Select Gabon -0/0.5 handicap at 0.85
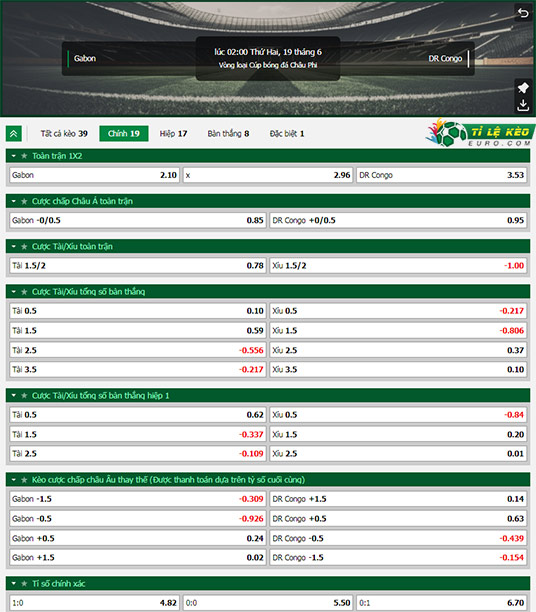 click(x=138, y=221)
